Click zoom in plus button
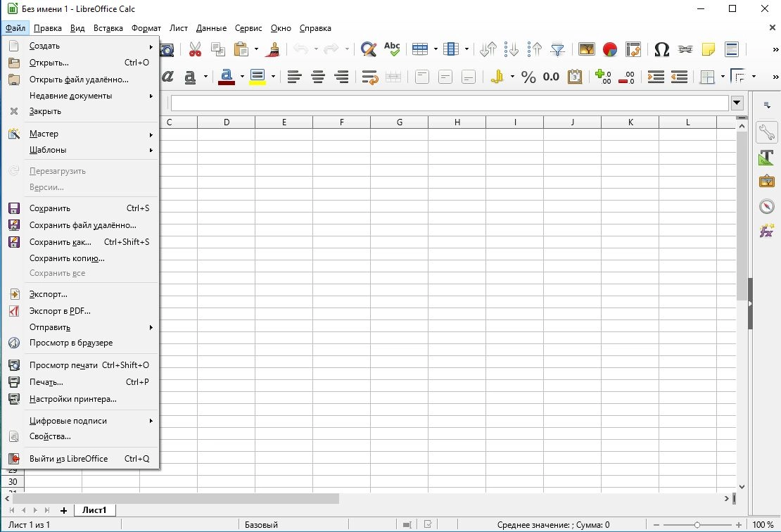The image size is (781, 532). (739, 525)
